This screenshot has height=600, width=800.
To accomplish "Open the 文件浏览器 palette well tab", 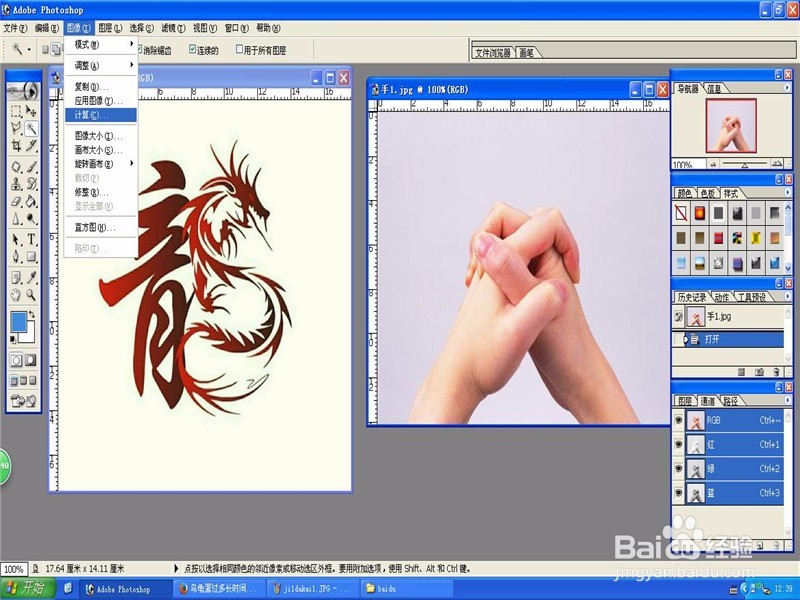I will [x=493, y=53].
